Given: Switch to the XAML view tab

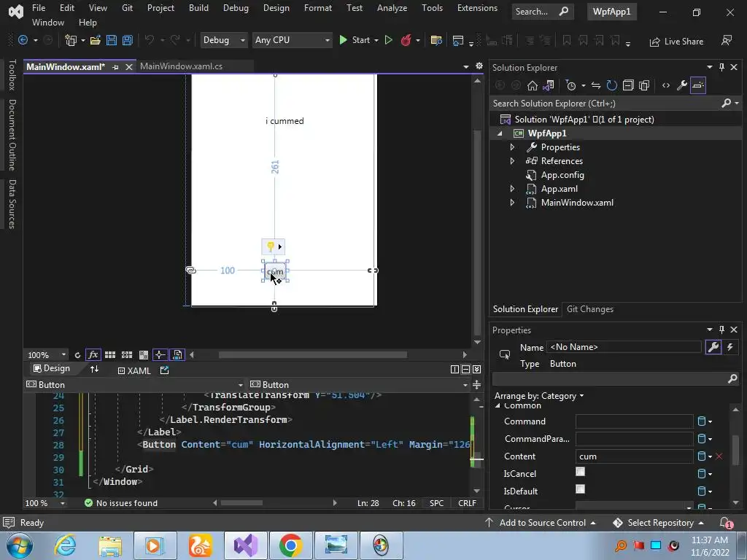Looking at the screenshot, I should [x=134, y=370].
